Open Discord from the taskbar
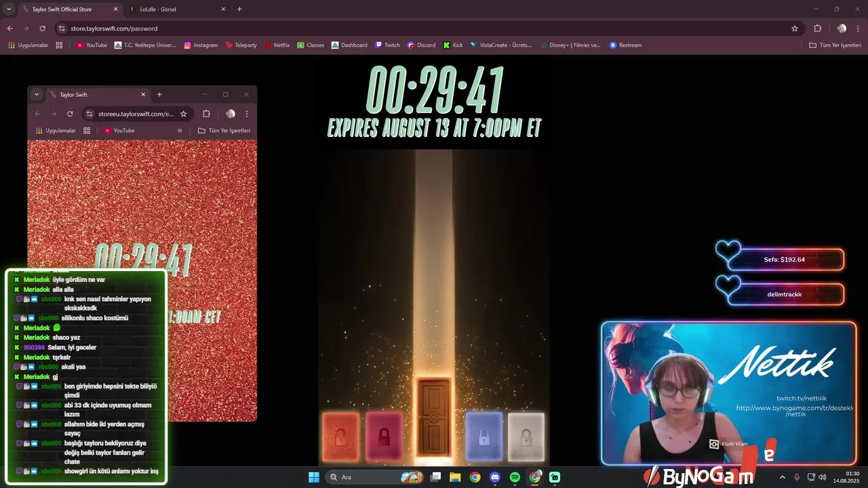Viewport: 868px width, 488px height. tap(495, 477)
